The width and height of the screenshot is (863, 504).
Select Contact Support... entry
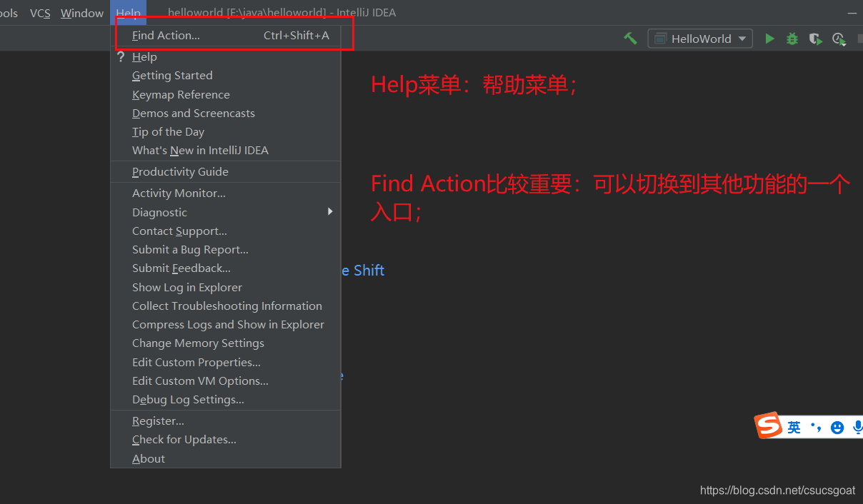point(226,231)
